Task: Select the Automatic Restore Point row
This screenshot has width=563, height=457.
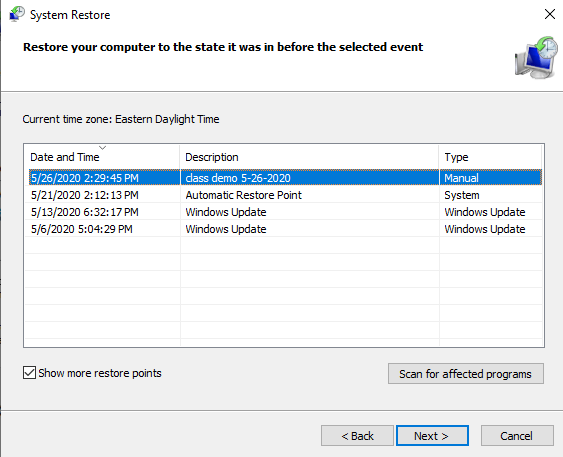Action: [285, 195]
